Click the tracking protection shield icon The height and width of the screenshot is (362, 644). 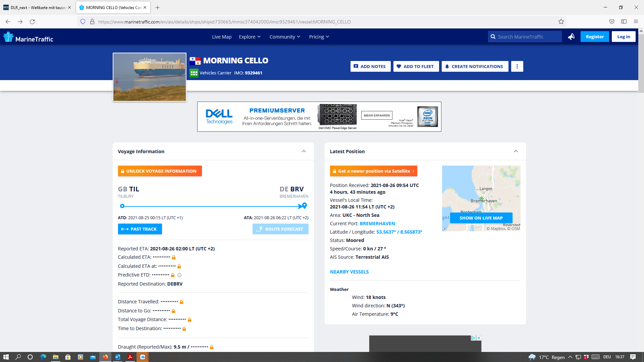[x=83, y=22]
